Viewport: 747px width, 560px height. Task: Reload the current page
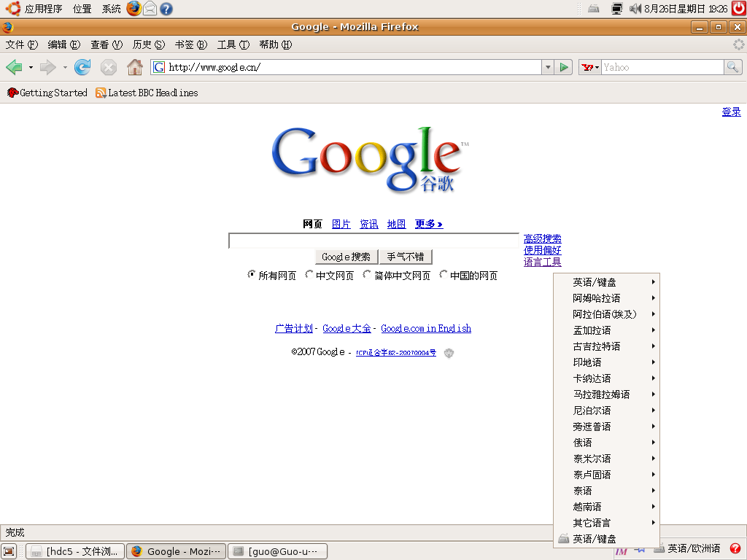coord(82,67)
